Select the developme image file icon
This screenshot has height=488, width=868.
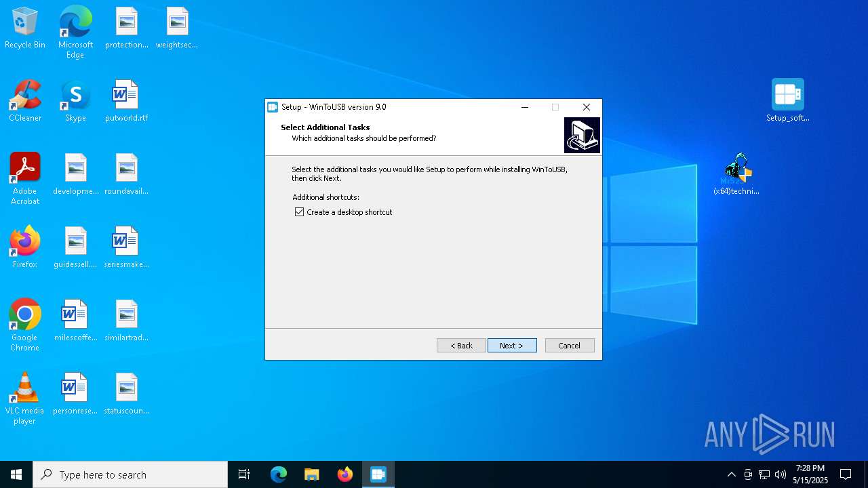coord(76,175)
